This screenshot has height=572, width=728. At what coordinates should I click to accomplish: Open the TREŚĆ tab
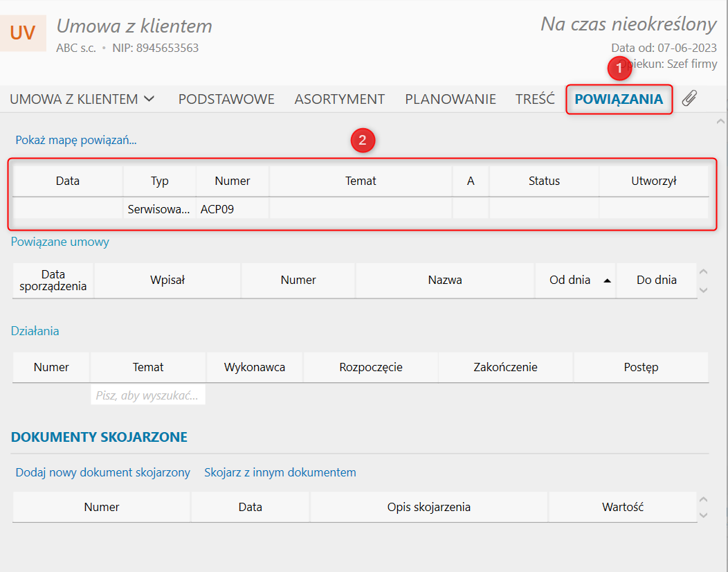click(535, 99)
